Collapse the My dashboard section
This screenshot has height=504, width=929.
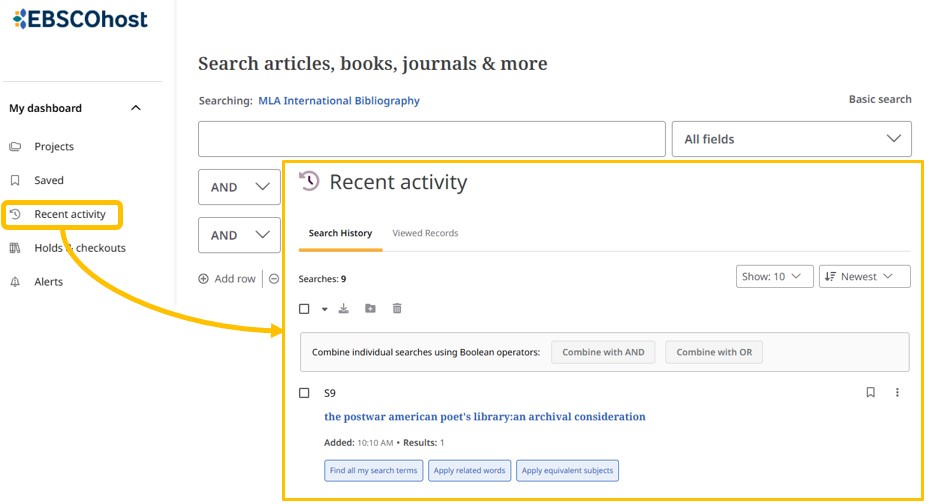coord(136,108)
